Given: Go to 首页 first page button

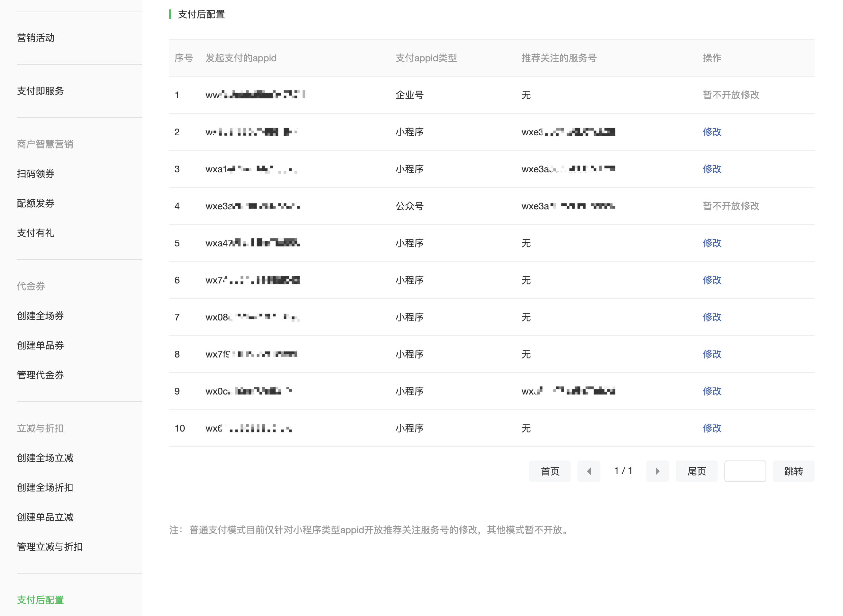Looking at the screenshot, I should point(549,471).
